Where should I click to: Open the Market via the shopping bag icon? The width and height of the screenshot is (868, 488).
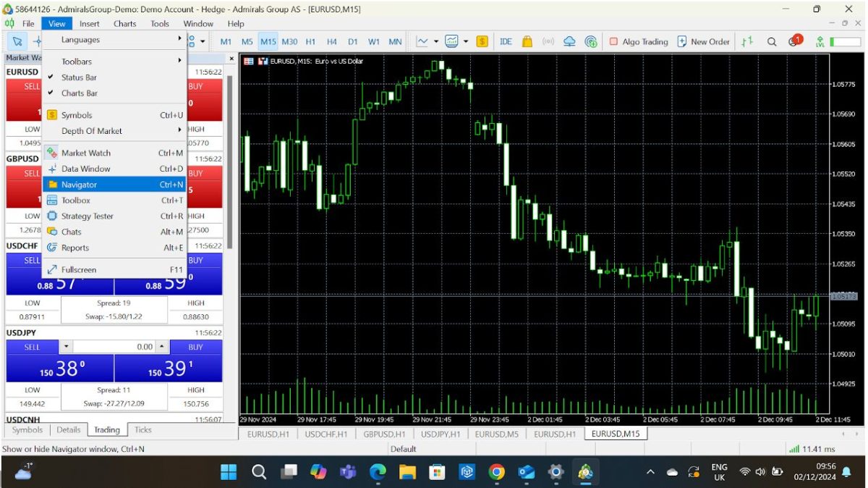point(528,41)
